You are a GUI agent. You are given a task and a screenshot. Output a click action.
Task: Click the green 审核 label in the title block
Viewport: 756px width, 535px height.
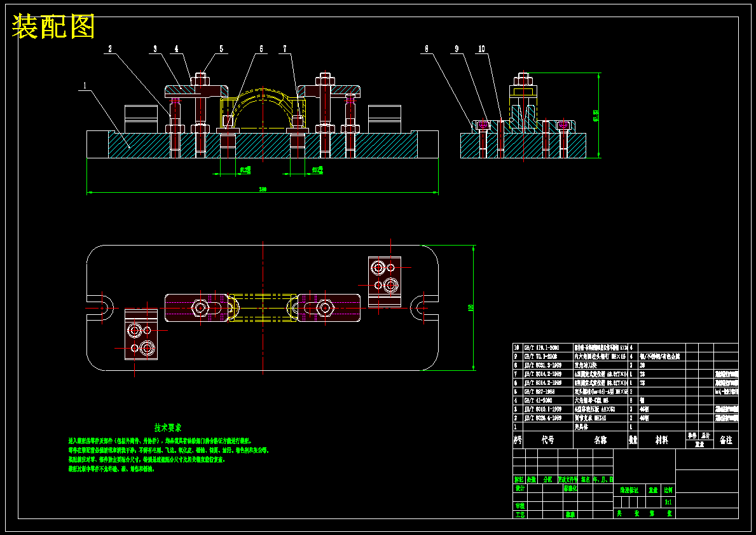point(519,506)
